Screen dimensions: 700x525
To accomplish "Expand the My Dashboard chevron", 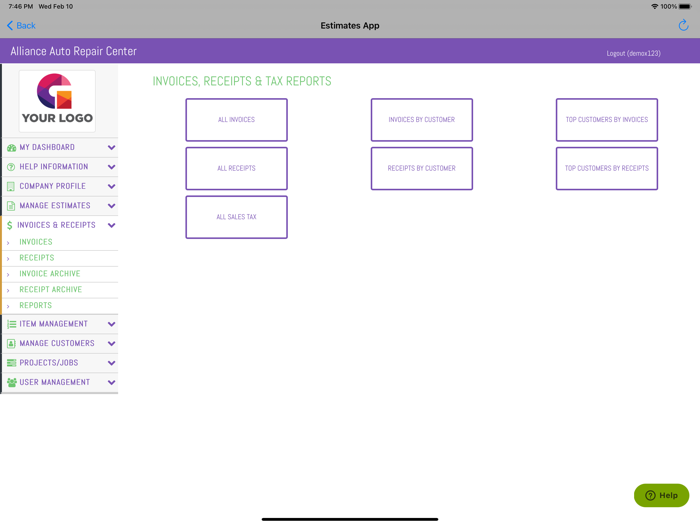I will [112, 148].
